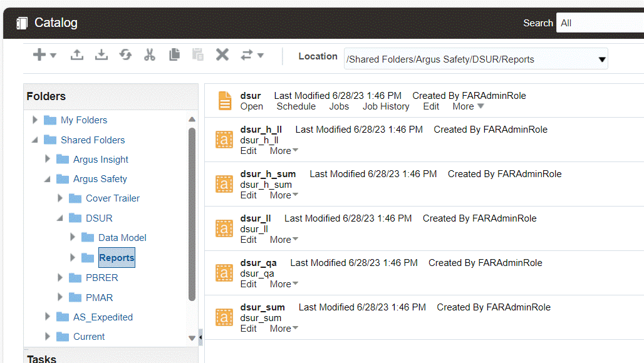Click the dsur_sum sub template icon
The width and height of the screenshot is (644, 363).
coord(224,317)
